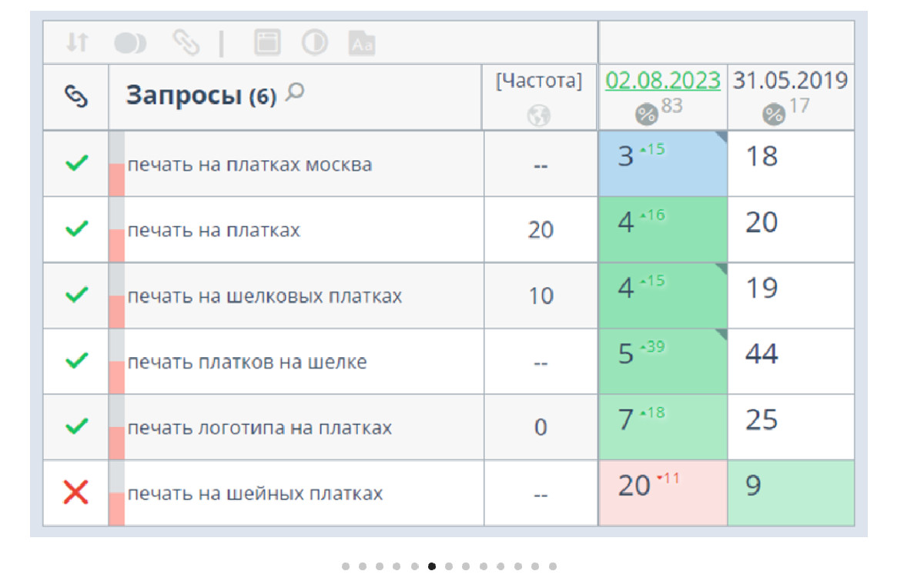The image size is (924, 581).
Task: Click percent icon under 31.05.2019
Action: [773, 115]
